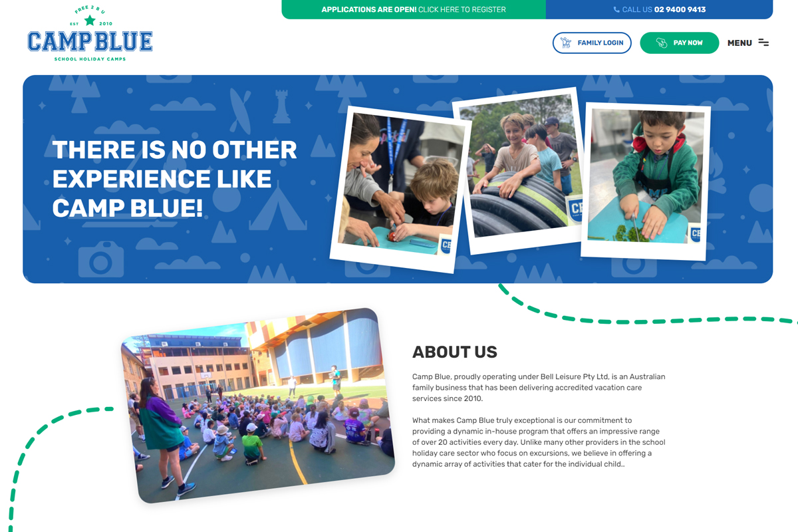Click the hand icon inside Pay Now

[x=661, y=43]
